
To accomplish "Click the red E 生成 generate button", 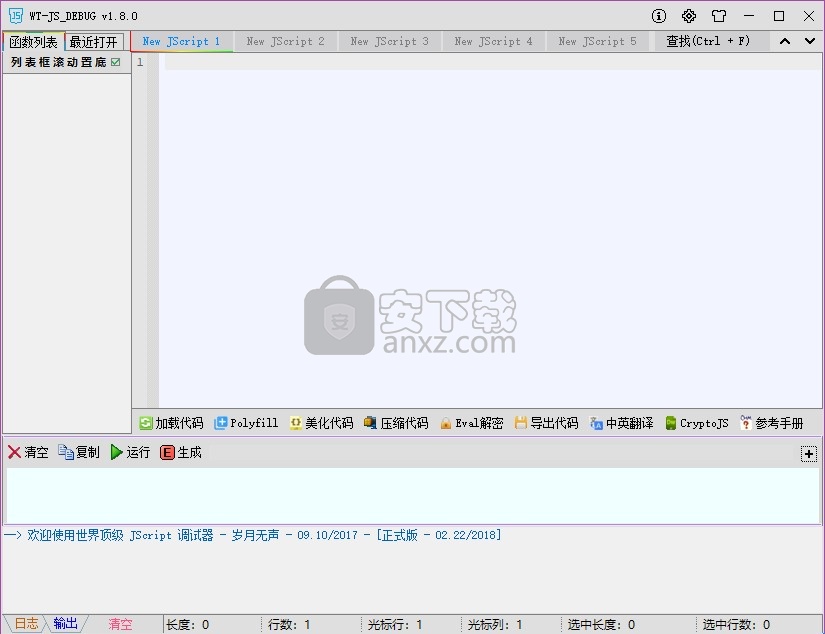I will 180,452.
